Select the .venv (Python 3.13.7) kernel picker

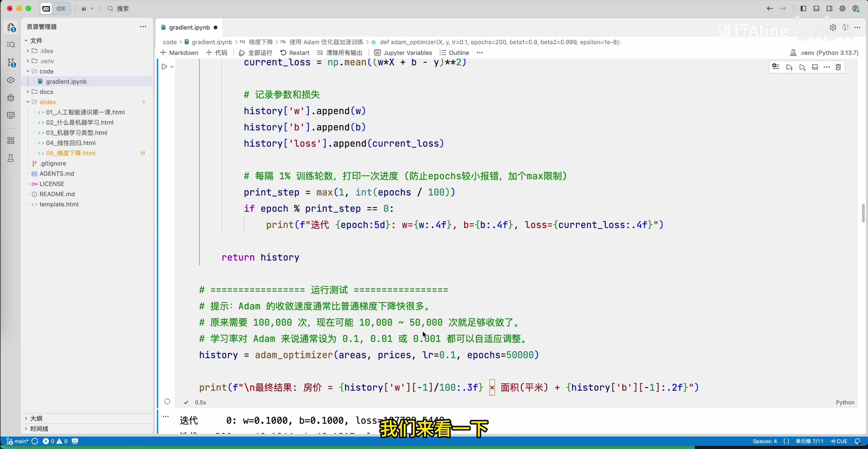[x=824, y=53]
